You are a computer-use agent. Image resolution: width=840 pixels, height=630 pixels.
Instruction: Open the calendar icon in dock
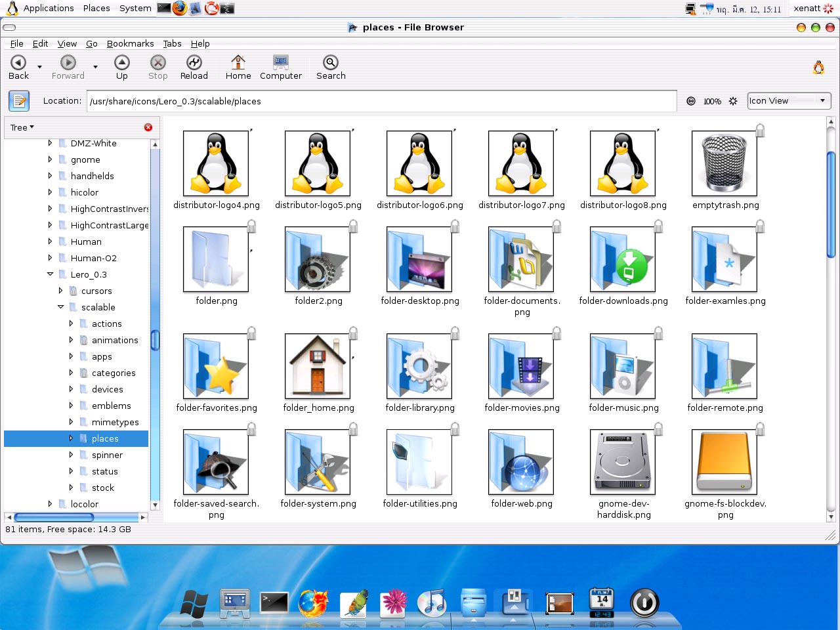602,602
